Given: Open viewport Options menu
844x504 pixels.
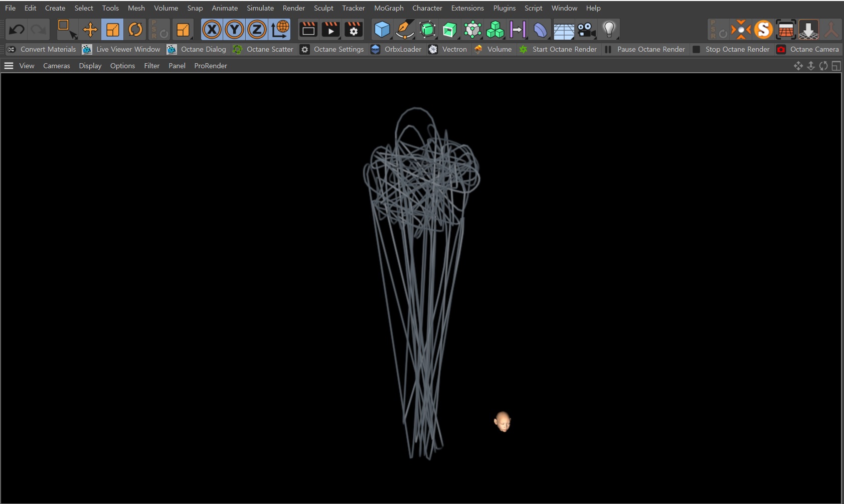Looking at the screenshot, I should click(122, 66).
